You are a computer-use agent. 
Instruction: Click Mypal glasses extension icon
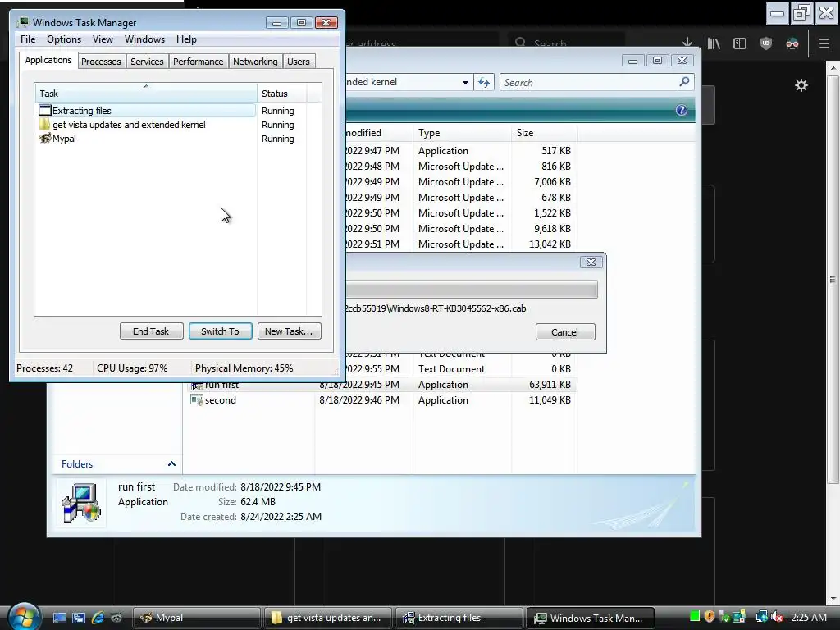792,44
